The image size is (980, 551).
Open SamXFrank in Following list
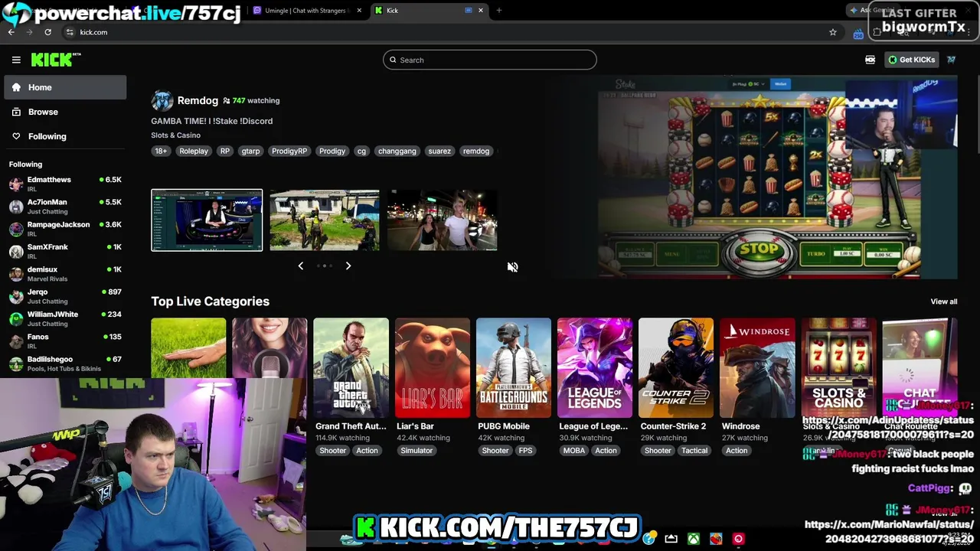(65, 251)
